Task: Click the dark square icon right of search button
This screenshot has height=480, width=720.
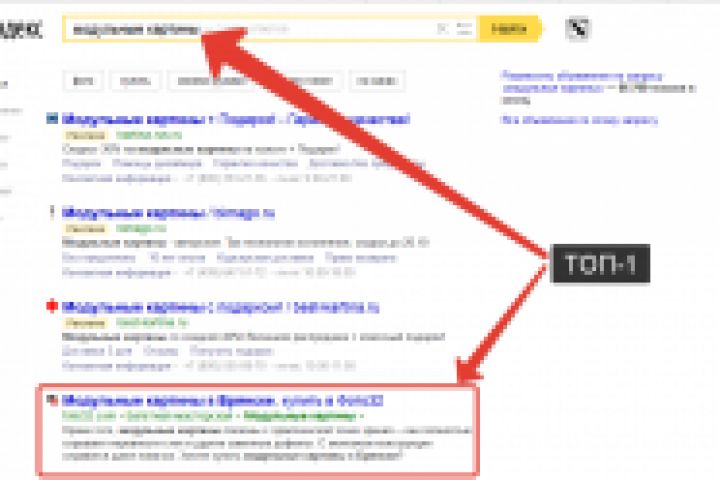Action: coord(578,28)
